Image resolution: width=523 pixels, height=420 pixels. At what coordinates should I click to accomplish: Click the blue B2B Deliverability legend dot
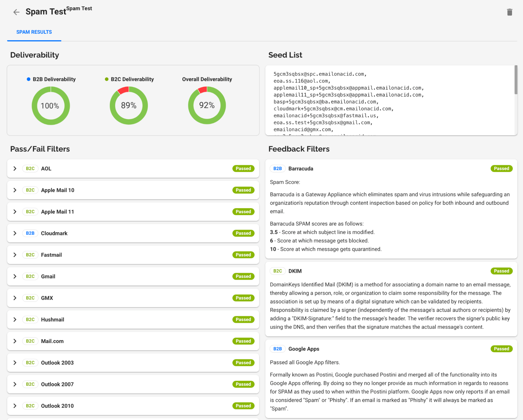tap(29, 79)
